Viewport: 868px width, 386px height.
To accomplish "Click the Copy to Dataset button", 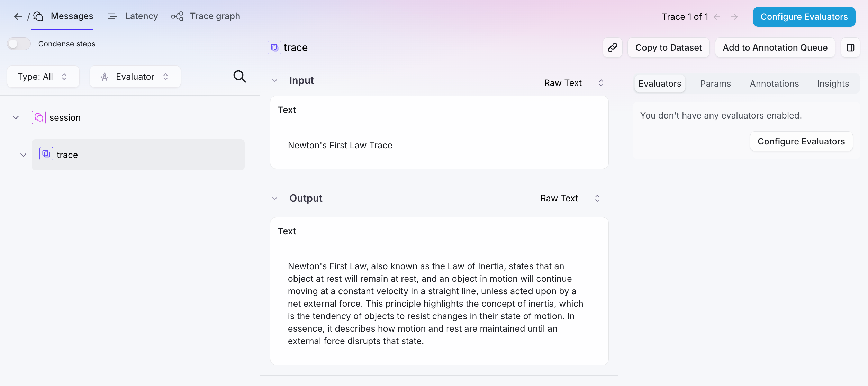I will [668, 47].
